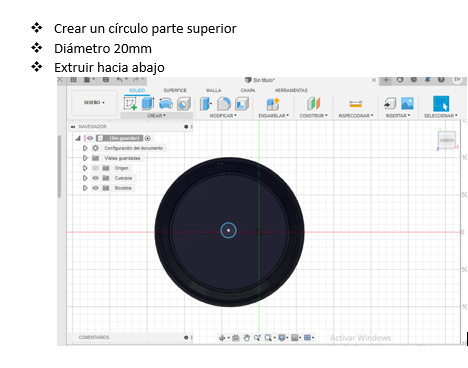The height and width of the screenshot is (368, 468).
Task: Click the Save icon
Action: coord(106,80)
